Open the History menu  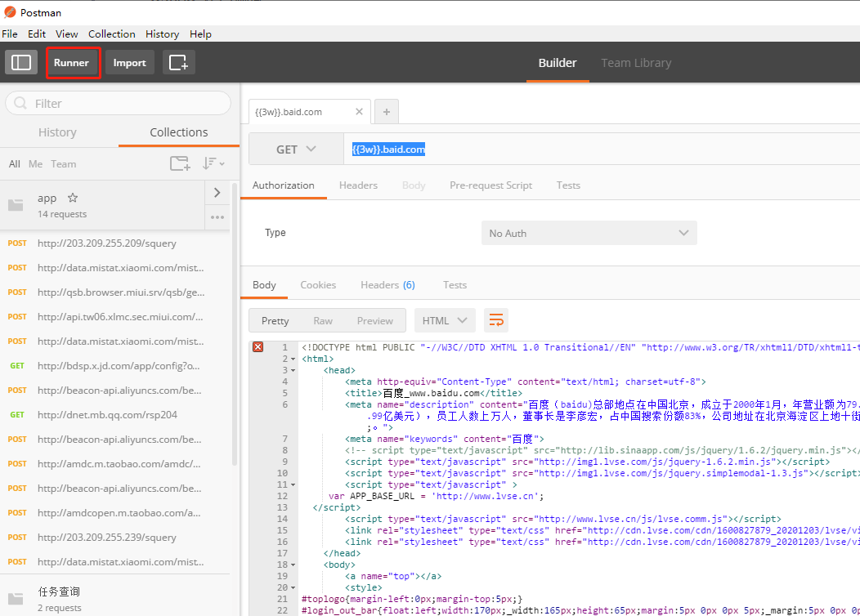163,34
